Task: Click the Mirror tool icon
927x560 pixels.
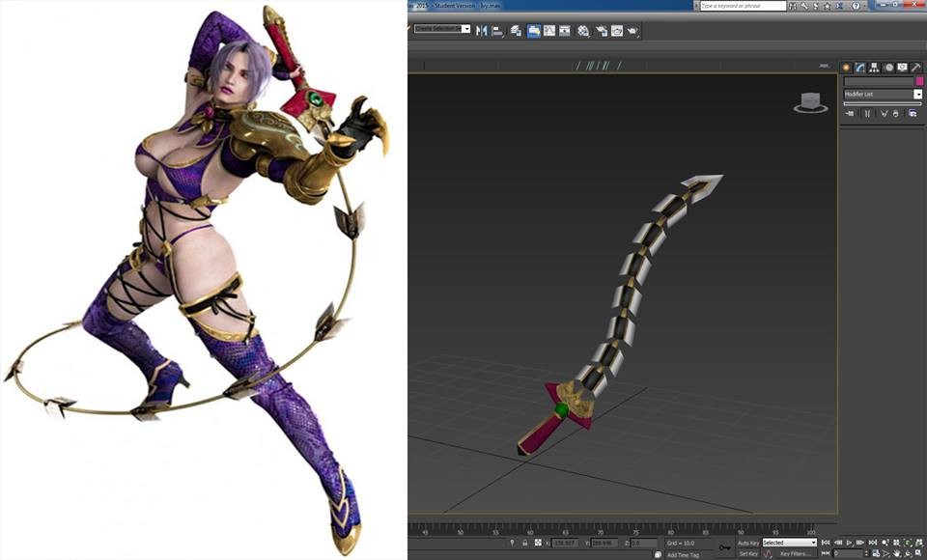Action: pyautogui.click(x=482, y=30)
